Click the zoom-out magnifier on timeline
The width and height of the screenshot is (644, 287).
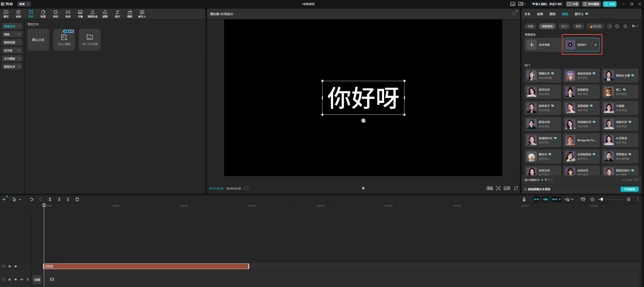click(x=592, y=199)
